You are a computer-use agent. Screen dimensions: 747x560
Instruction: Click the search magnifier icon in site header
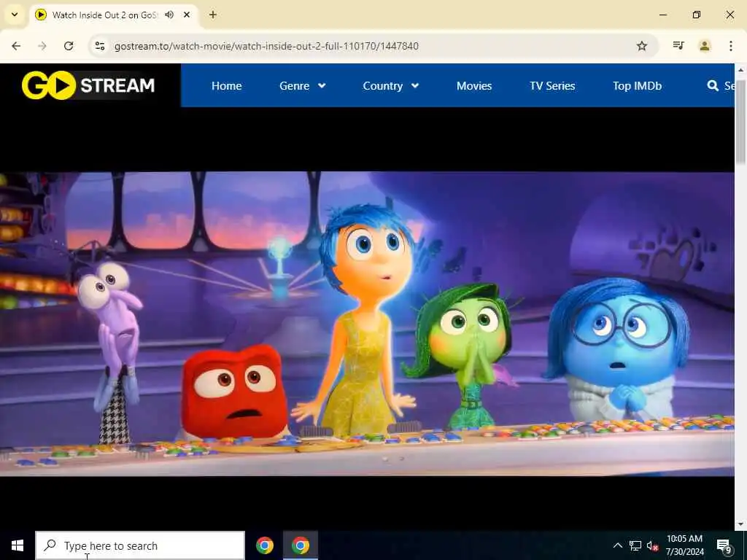pos(713,86)
